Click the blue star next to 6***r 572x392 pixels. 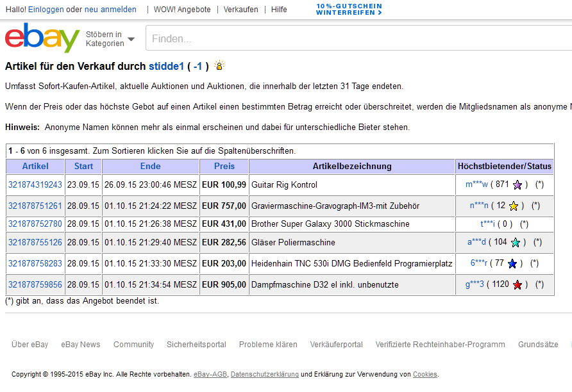[512, 263]
